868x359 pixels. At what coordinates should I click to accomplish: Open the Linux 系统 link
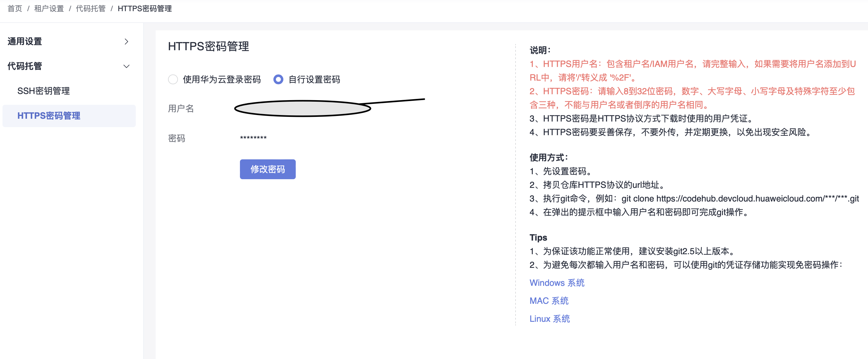coord(549,319)
